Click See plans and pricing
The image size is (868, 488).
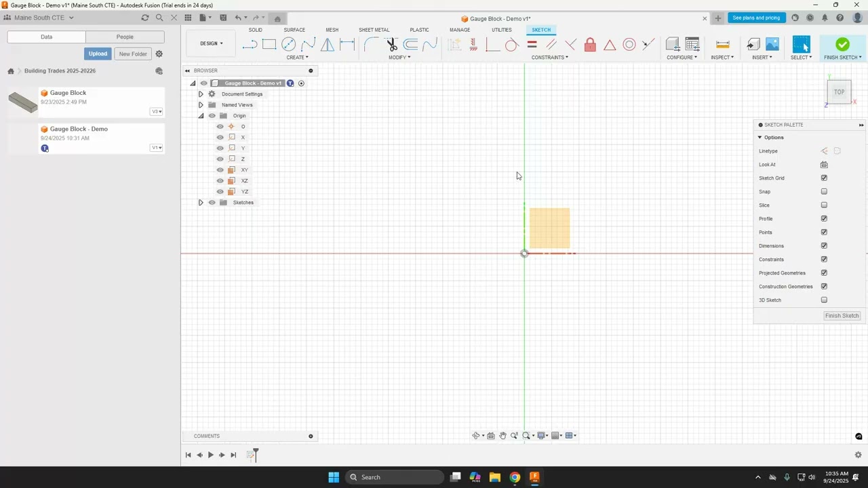coord(756,18)
